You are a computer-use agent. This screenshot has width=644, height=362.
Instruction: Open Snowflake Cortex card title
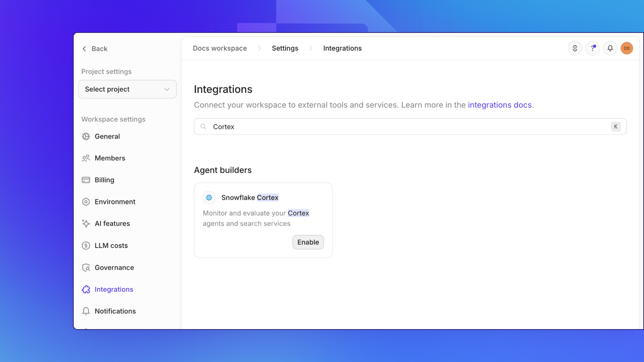pyautogui.click(x=250, y=198)
